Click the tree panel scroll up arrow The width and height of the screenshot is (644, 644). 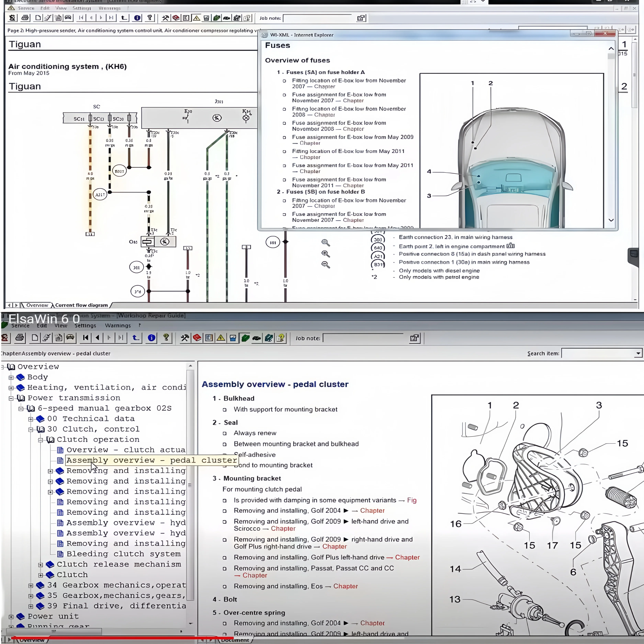[190, 366]
